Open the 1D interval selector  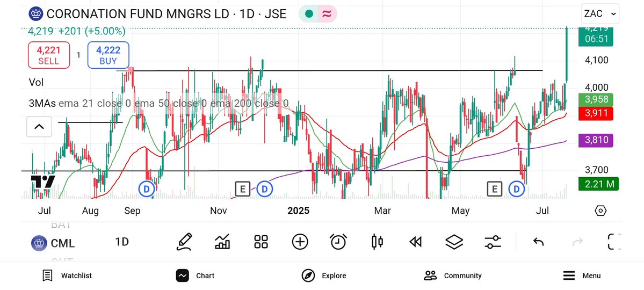122,242
